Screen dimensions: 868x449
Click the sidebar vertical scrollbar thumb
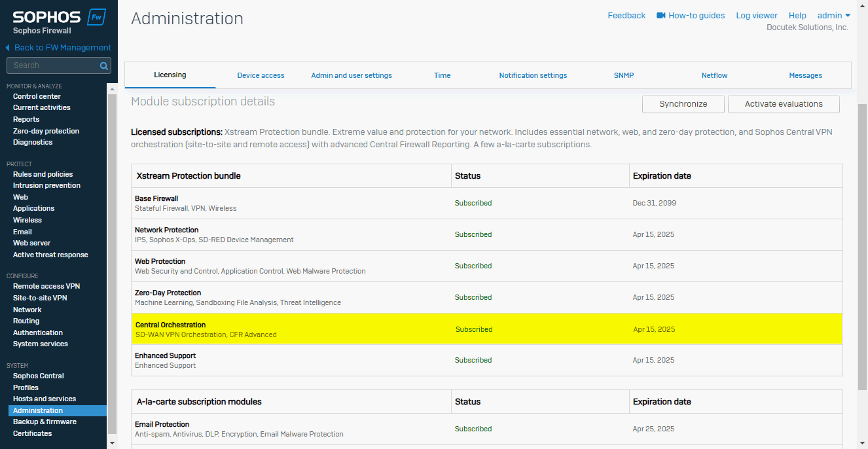pyautogui.click(x=112, y=264)
